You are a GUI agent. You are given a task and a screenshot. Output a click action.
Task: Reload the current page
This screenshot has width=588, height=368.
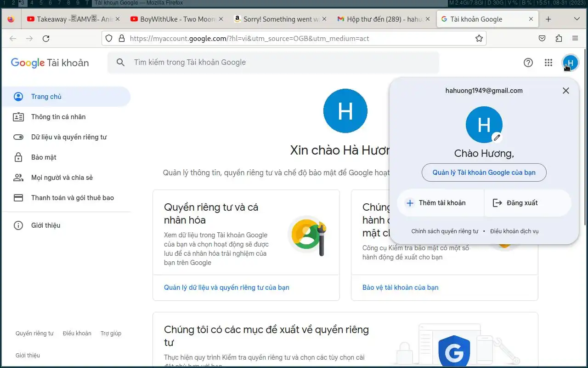(x=46, y=39)
